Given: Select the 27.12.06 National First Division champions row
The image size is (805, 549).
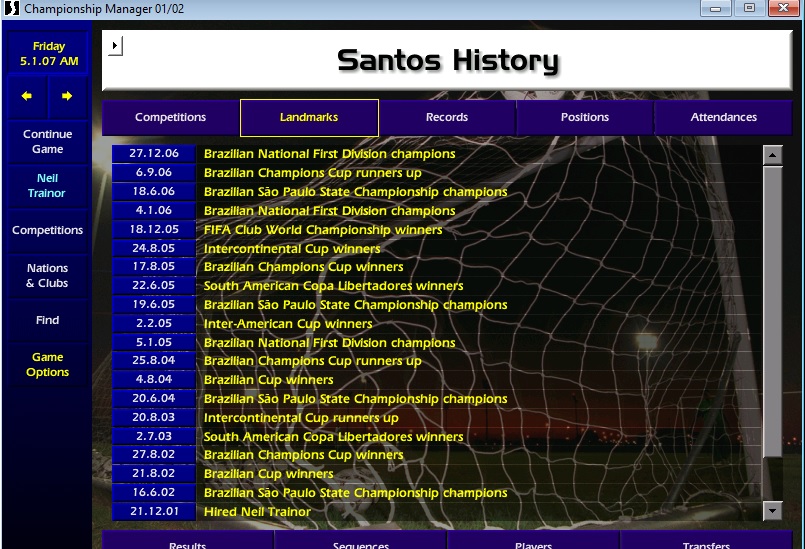Looking at the screenshot, I should 436,154.
